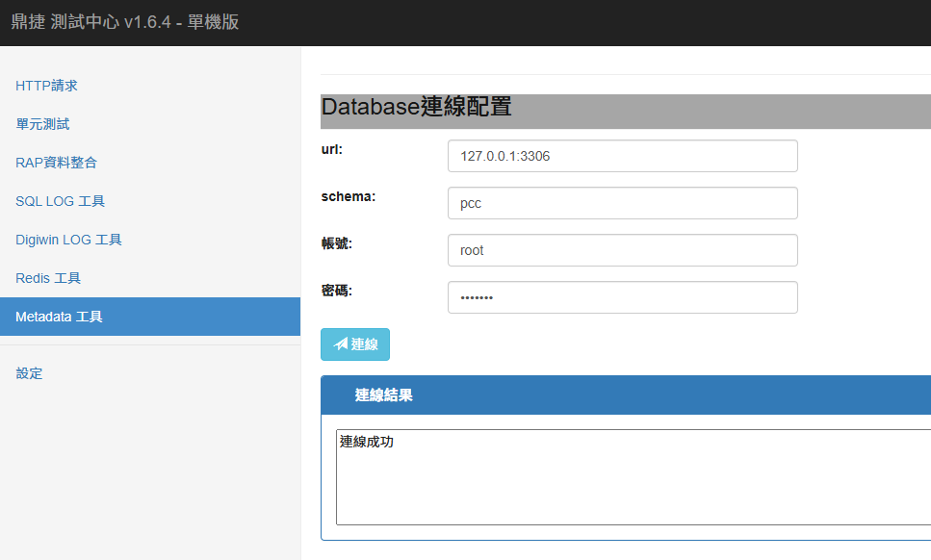The width and height of the screenshot is (931, 560).
Task: Open the SQL LOG 工具 page
Action: point(60,201)
